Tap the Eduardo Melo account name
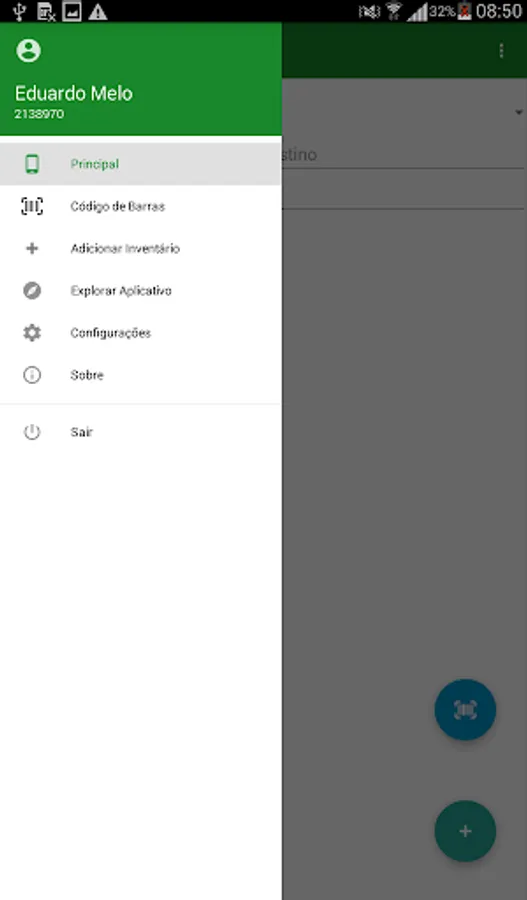This screenshot has width=527, height=900. 73,94
